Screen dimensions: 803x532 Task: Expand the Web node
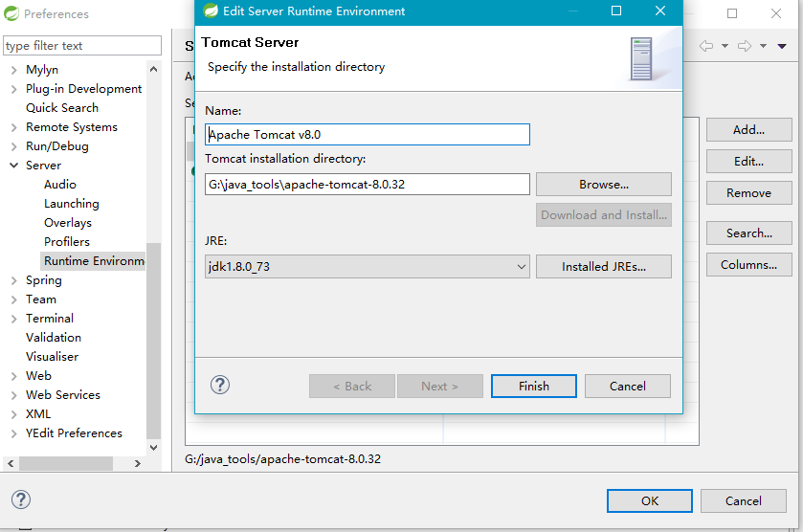(13, 376)
